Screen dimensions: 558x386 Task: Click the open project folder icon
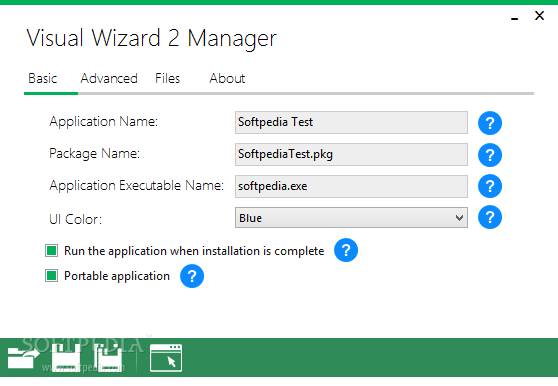(x=23, y=358)
